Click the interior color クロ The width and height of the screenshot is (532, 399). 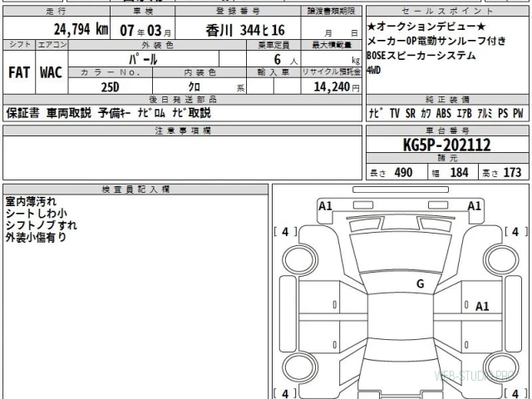tap(195, 86)
